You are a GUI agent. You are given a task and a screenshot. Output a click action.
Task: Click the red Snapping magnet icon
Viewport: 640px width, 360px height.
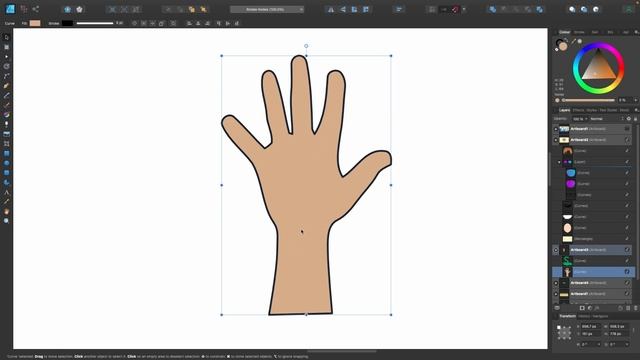point(455,9)
